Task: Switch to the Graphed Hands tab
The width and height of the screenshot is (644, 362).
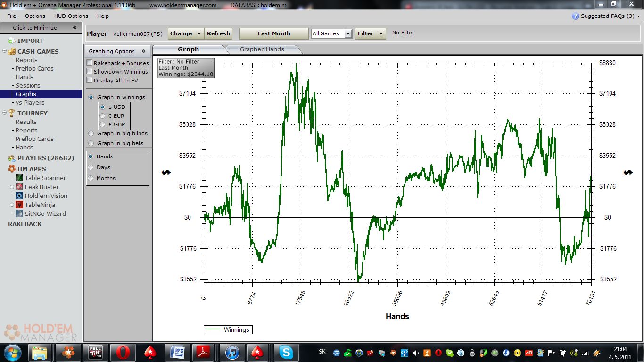Action: tap(262, 49)
